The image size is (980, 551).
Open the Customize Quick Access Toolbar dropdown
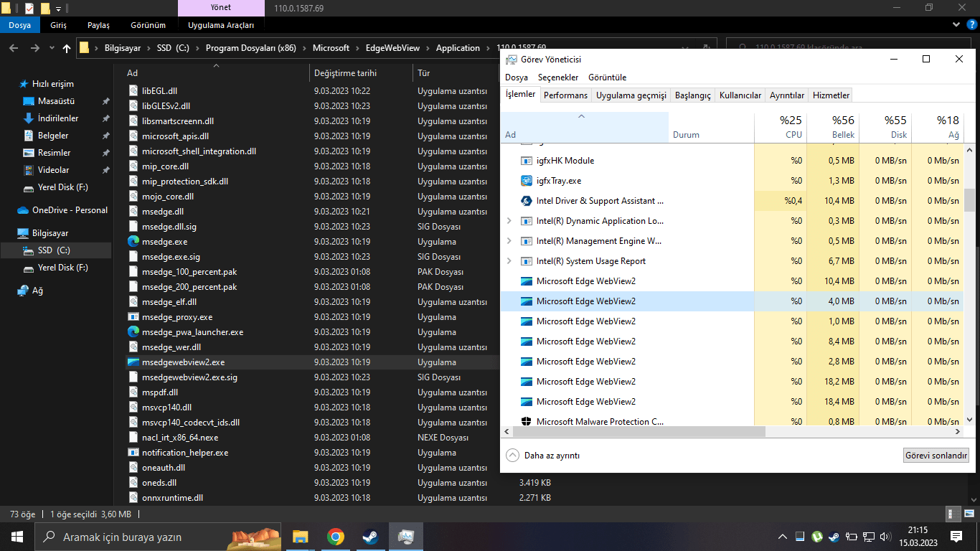click(x=58, y=9)
